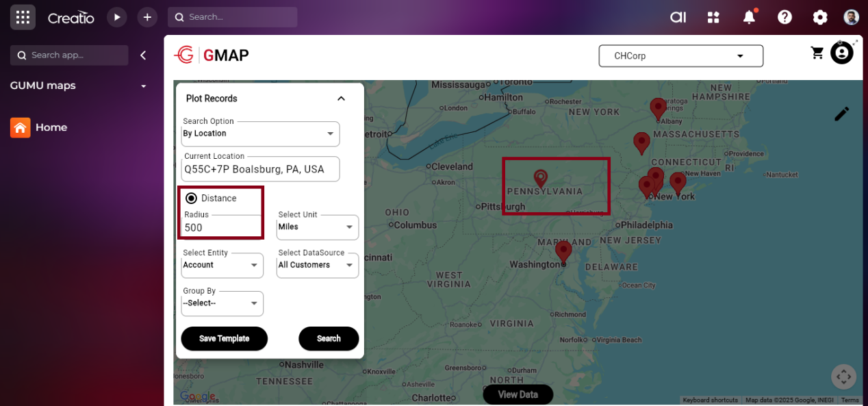Click the View Data button
Image resolution: width=868 pixels, height=406 pixels.
518,394
